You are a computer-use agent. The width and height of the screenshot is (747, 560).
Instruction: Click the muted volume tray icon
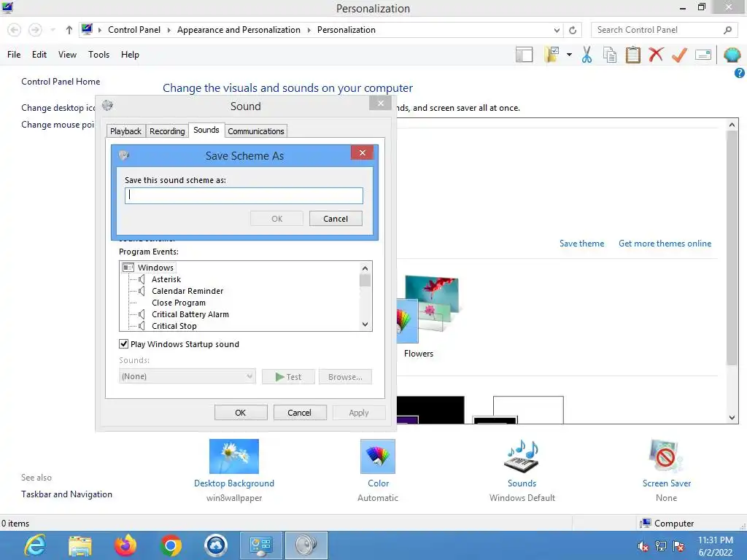pyautogui.click(x=643, y=546)
